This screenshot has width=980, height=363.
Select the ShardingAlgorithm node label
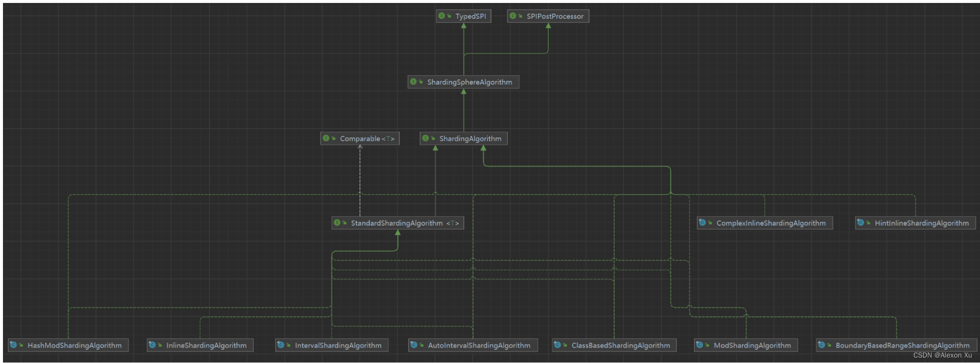pyautogui.click(x=470, y=139)
